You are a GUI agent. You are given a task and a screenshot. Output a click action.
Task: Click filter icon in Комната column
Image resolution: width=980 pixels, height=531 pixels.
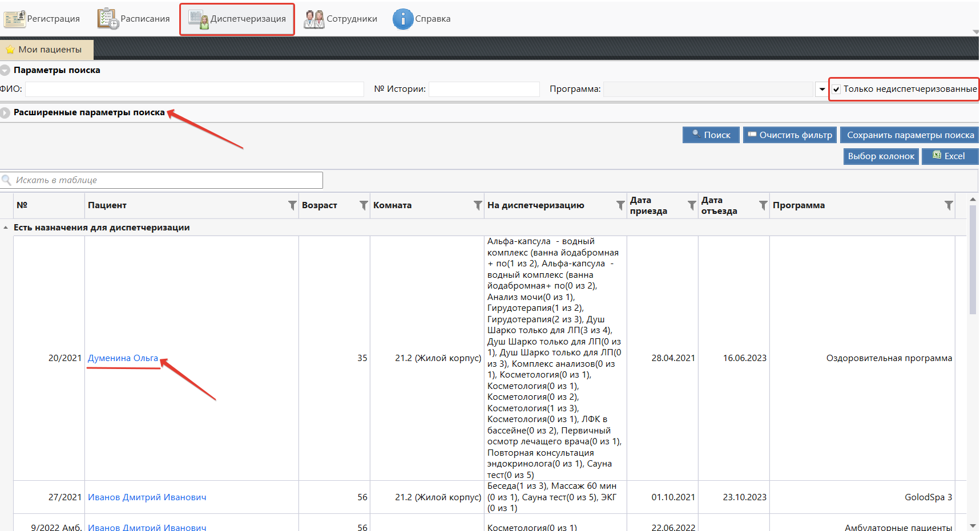pyautogui.click(x=478, y=205)
